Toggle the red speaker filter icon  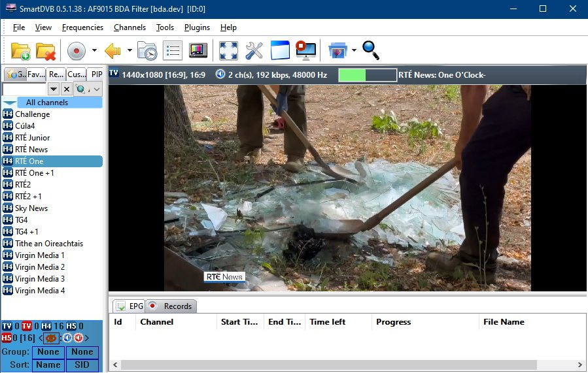coord(78,338)
